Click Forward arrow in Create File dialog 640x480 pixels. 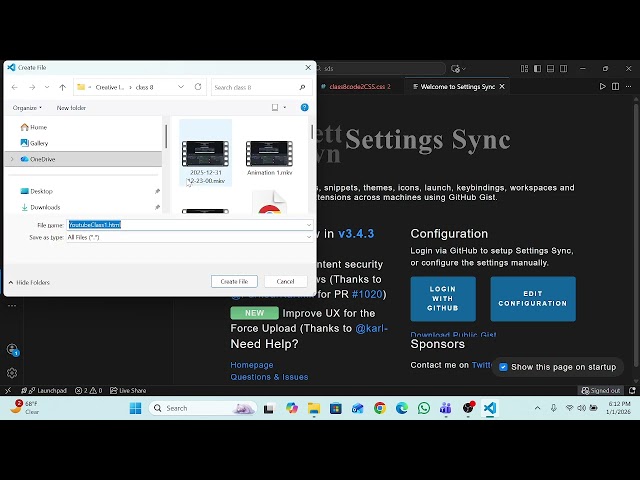pos(32,87)
